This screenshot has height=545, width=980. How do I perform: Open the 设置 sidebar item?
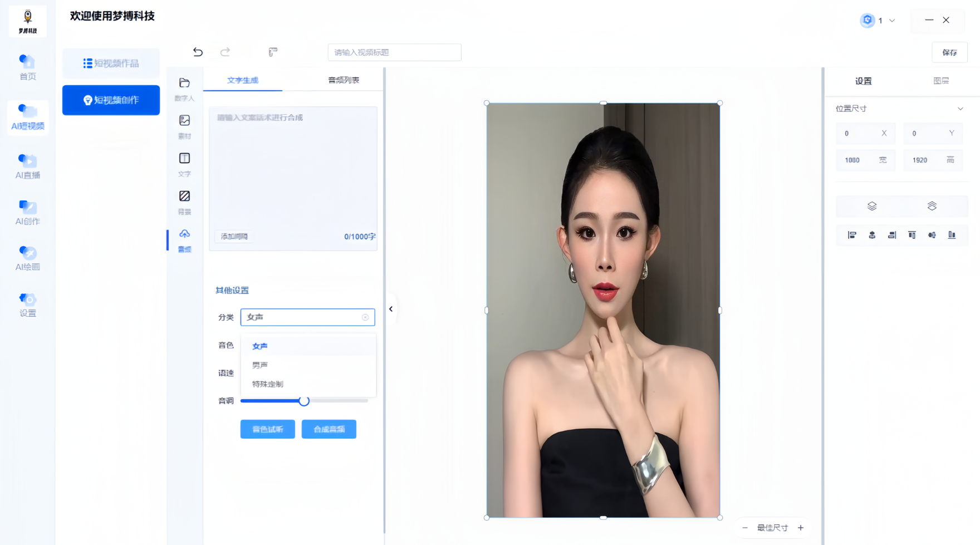pos(27,305)
